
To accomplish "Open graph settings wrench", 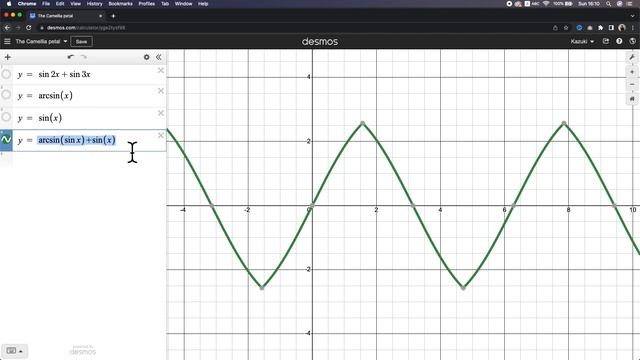I will 632,58.
